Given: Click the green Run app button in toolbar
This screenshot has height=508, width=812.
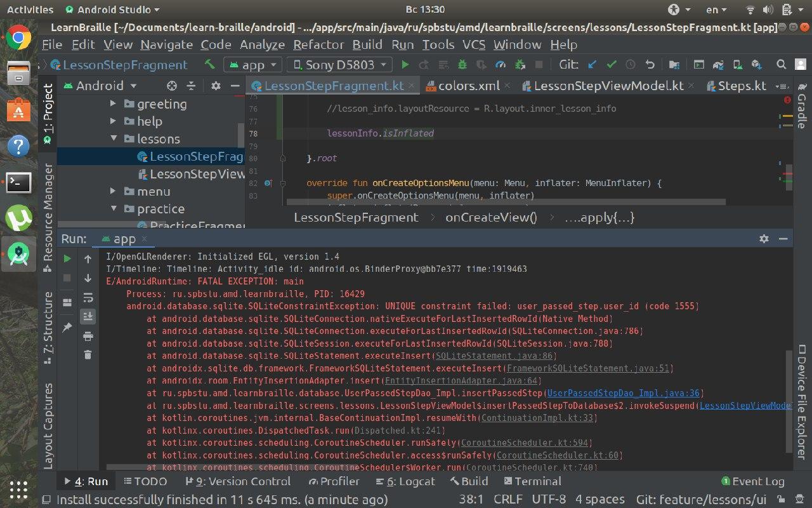Looking at the screenshot, I should (405, 65).
